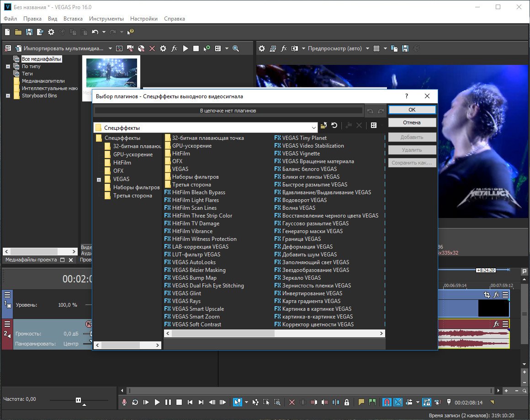The width and height of the screenshot is (530, 420).
Task: Click the Play button in transport bar
Action: [157, 402]
